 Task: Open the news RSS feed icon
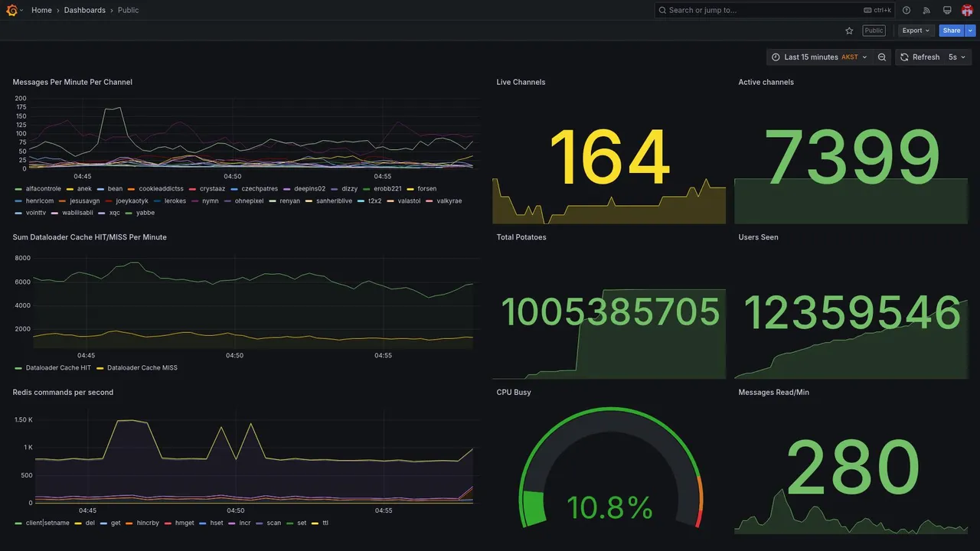tap(926, 10)
